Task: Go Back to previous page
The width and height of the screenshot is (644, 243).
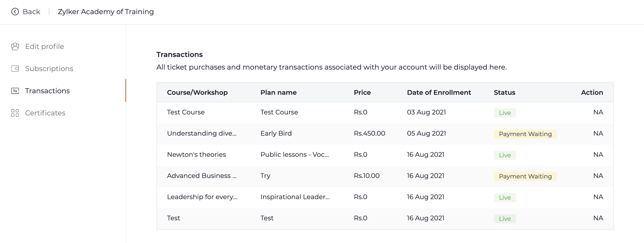Action: point(31,12)
